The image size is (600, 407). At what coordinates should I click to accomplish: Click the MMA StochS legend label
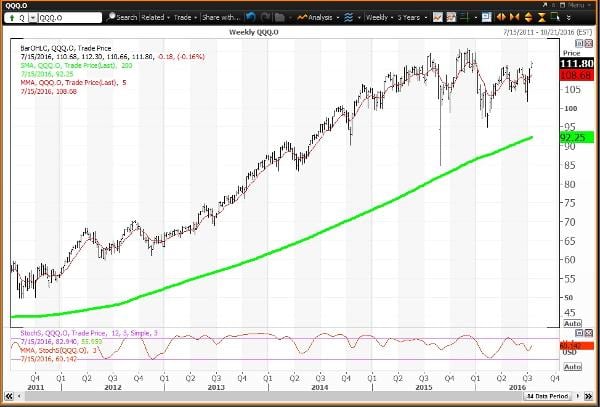(59, 350)
